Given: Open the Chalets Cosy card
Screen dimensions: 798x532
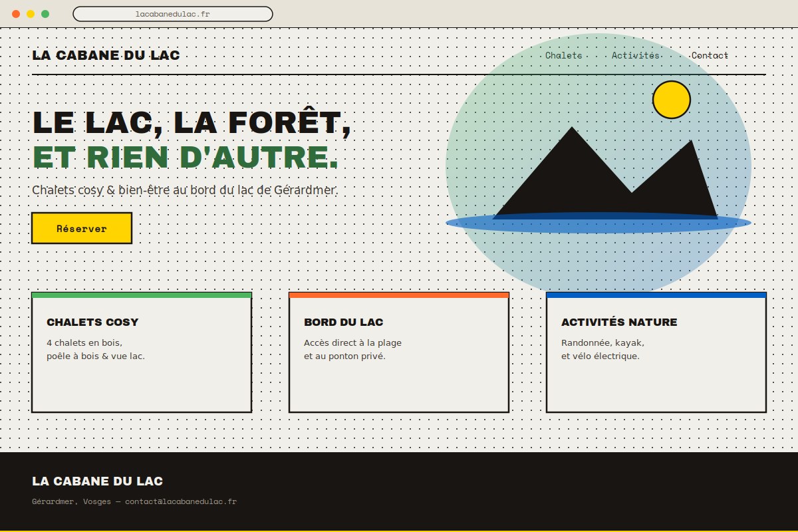Looking at the screenshot, I should pos(142,352).
